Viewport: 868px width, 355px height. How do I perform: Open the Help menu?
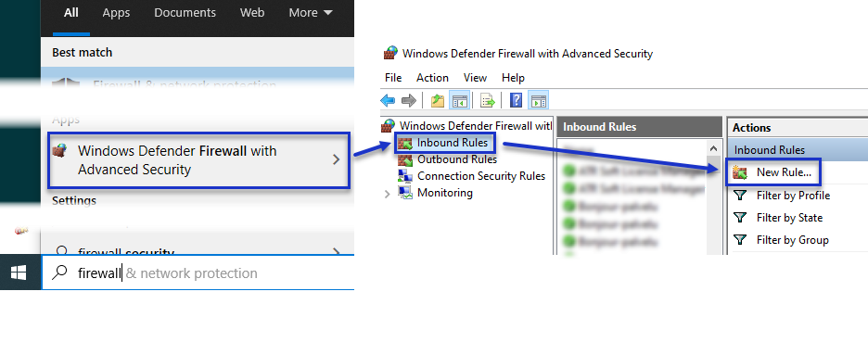pyautogui.click(x=513, y=78)
